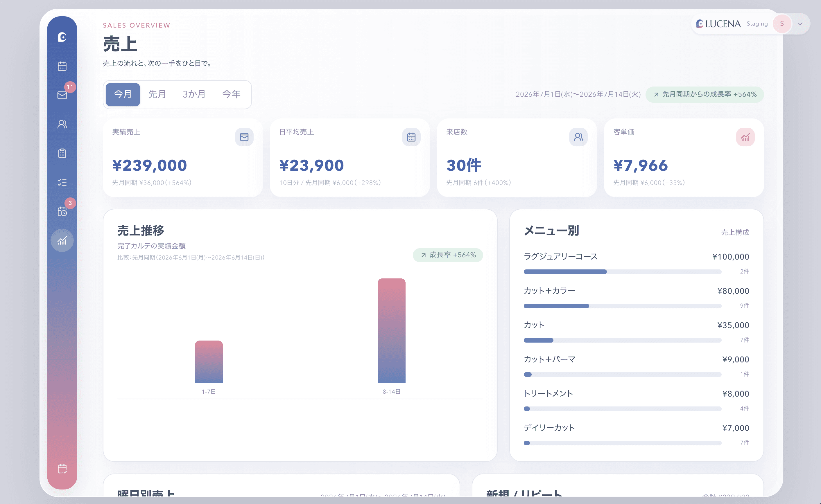Image resolution: width=821 pixels, height=504 pixels.
Task: Click the 先月同期 6件(+400%) comparison text
Action: pos(478,183)
